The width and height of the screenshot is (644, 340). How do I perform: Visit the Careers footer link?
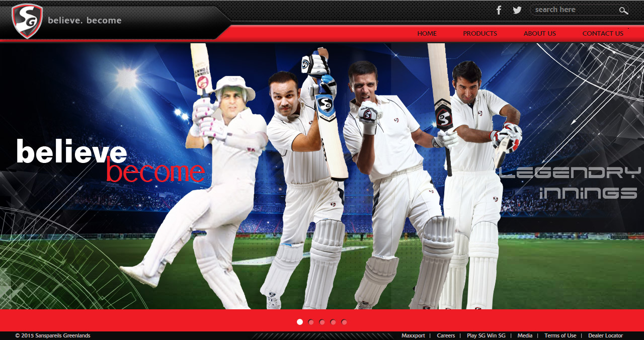tap(446, 335)
